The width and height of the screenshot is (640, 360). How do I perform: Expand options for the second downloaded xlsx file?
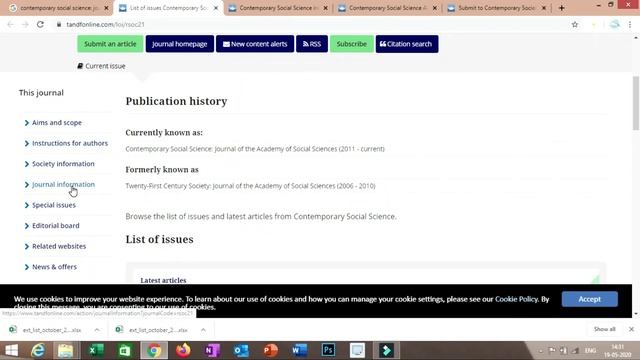pos(203,330)
